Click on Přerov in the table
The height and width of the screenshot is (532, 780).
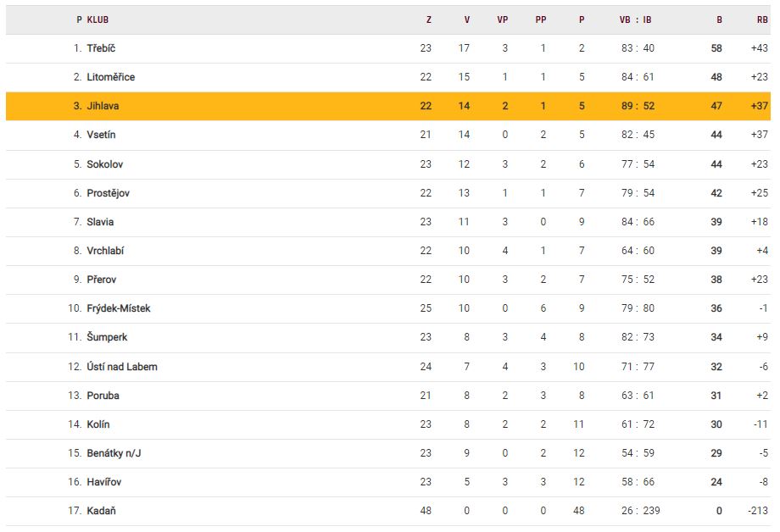[102, 280]
